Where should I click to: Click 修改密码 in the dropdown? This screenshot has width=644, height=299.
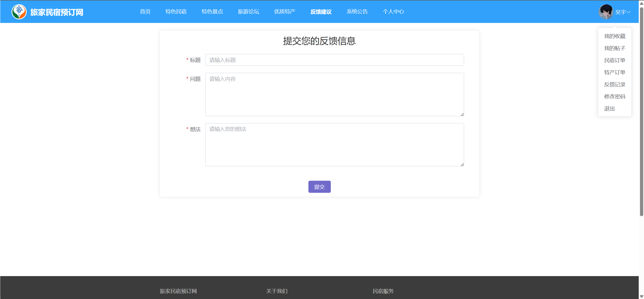(x=615, y=96)
